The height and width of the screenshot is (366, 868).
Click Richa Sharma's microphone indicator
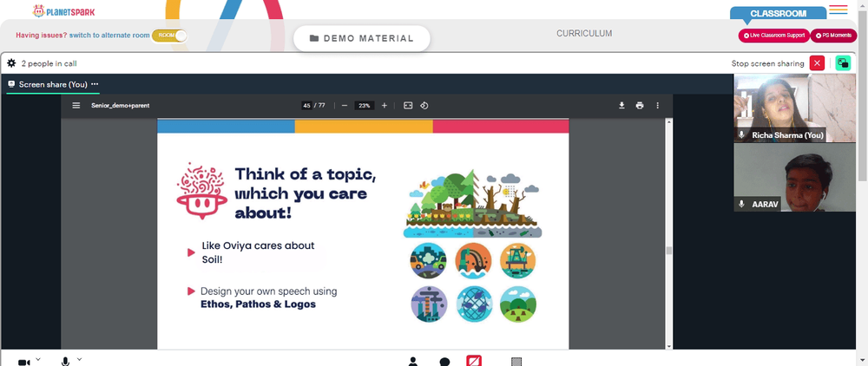(742, 135)
